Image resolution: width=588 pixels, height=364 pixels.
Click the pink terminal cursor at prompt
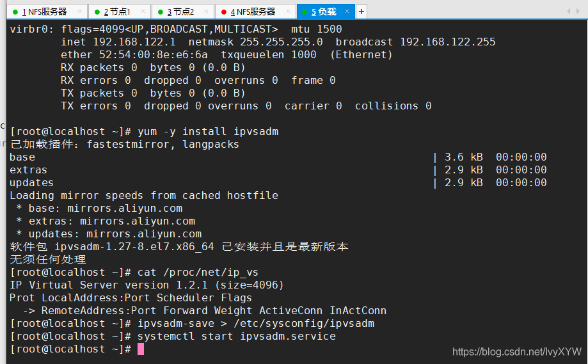click(x=141, y=349)
